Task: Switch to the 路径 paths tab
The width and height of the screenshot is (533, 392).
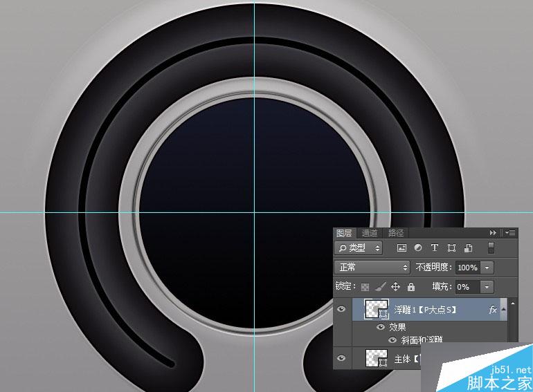Action: [x=396, y=233]
